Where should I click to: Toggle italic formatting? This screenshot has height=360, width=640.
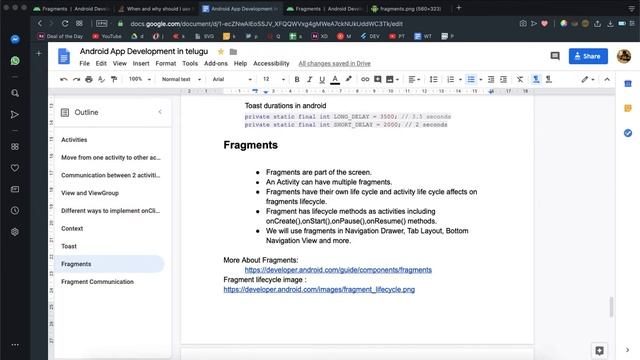309,79
